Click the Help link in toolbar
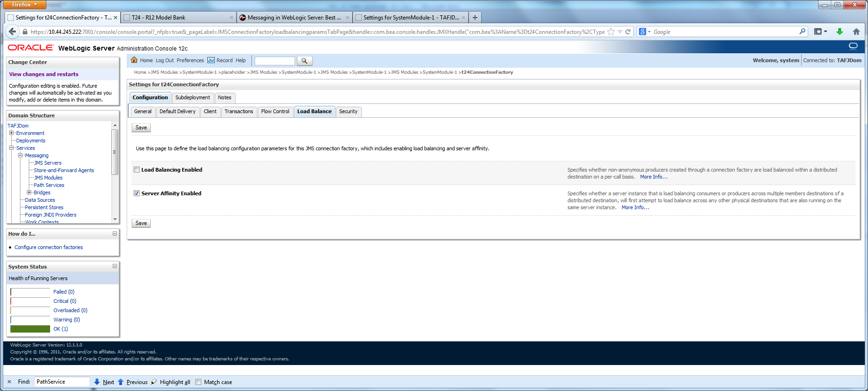 pyautogui.click(x=240, y=60)
